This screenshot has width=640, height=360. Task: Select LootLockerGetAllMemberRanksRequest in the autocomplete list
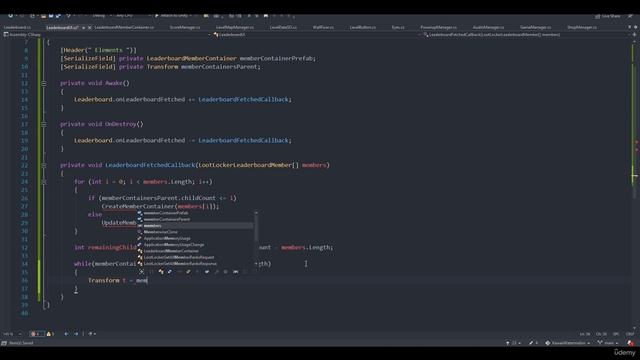tap(195, 257)
